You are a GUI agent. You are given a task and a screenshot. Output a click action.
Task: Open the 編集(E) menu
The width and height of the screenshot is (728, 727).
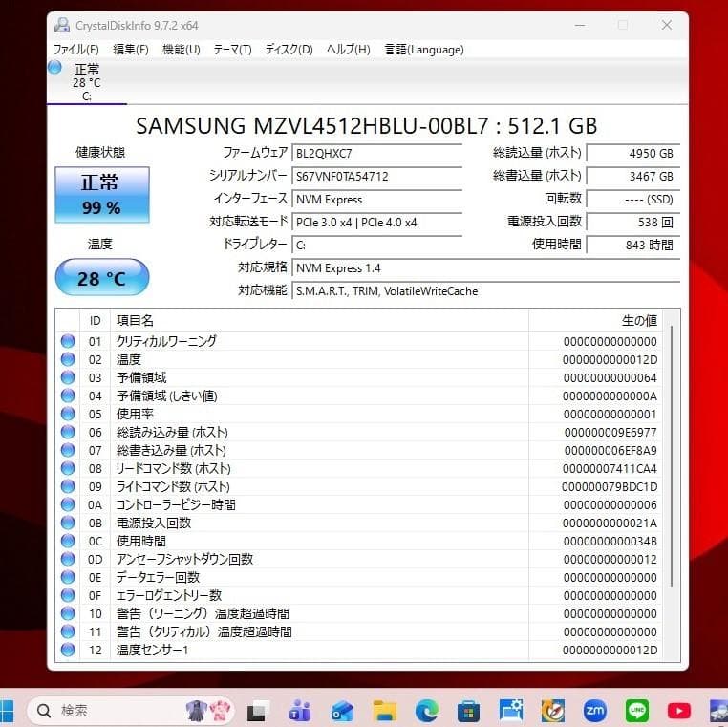[131, 50]
